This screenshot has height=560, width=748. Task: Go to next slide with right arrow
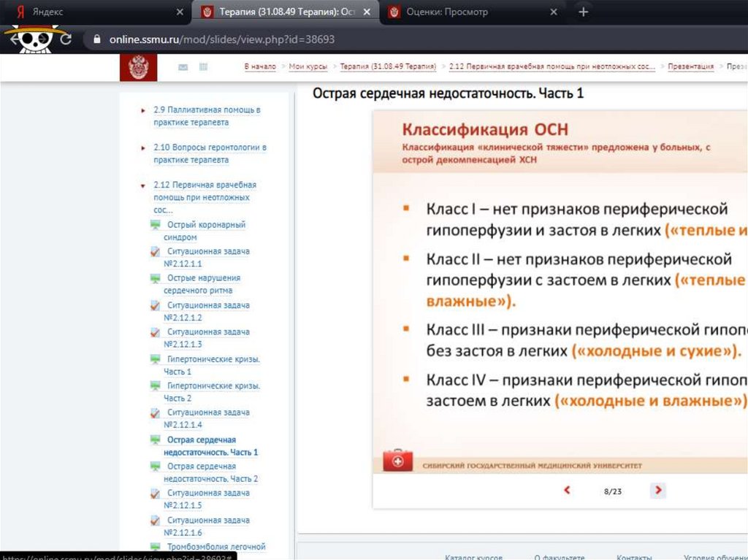[658, 491]
